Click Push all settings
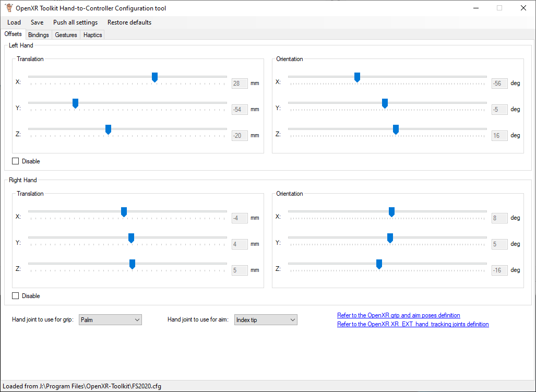The width and height of the screenshot is (536, 392). (x=75, y=22)
